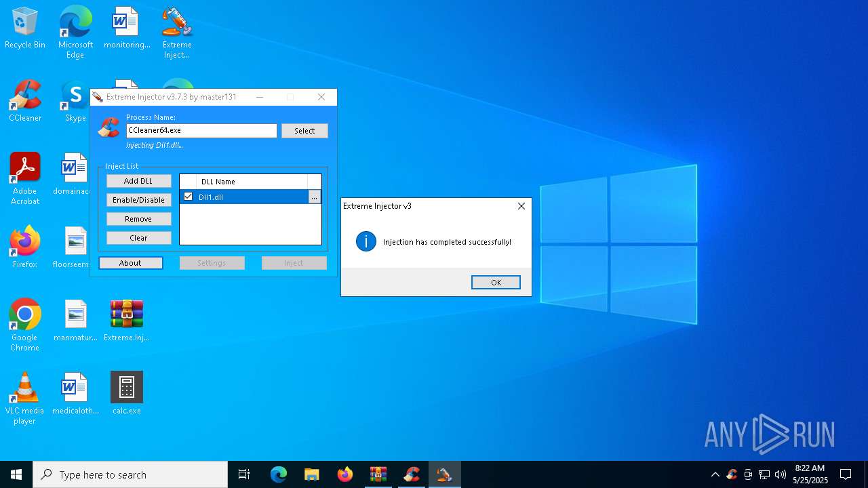The height and width of the screenshot is (488, 868).
Task: Select the Extreme.Inj WinRAR archive icon
Action: point(127,320)
